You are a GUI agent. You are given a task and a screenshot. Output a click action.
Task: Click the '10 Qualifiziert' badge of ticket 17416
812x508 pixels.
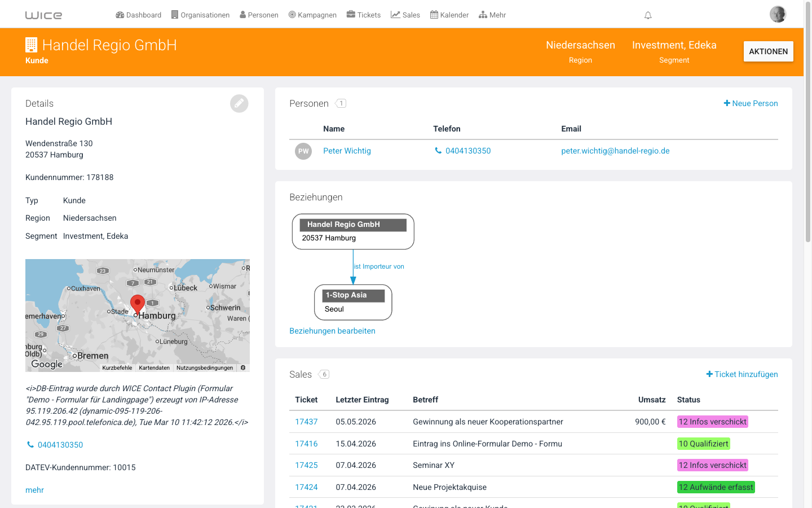(704, 444)
